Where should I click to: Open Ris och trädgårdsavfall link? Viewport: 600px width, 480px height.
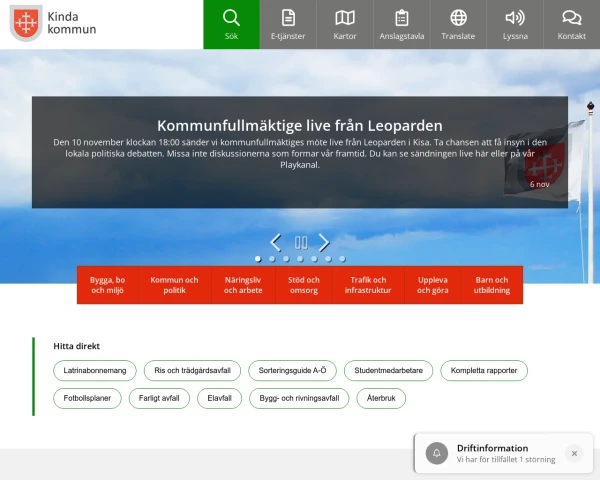click(x=192, y=371)
